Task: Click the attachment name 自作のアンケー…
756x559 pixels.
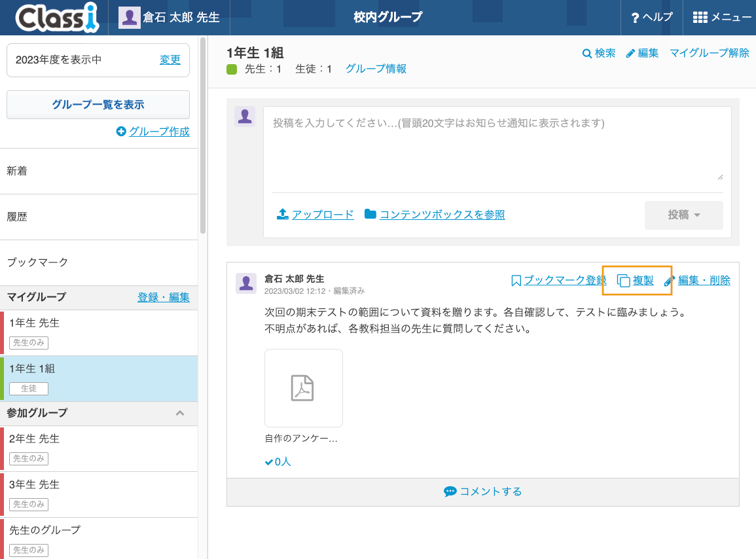Action: 301,439
